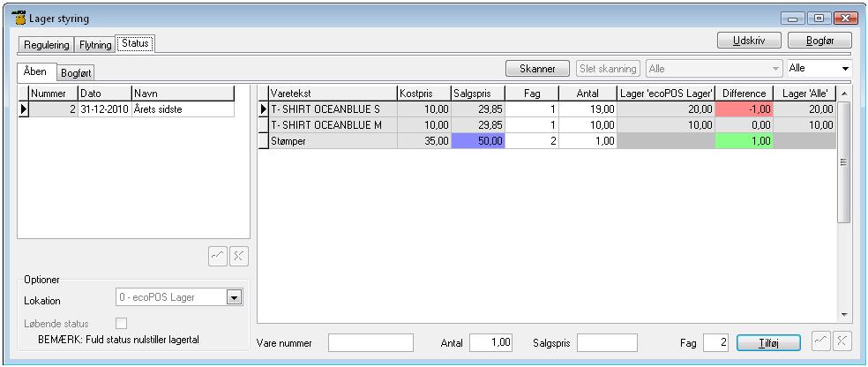Click the cancel X icon under the status list
Image resolution: width=868 pixels, height=367 pixels.
pos(238,256)
